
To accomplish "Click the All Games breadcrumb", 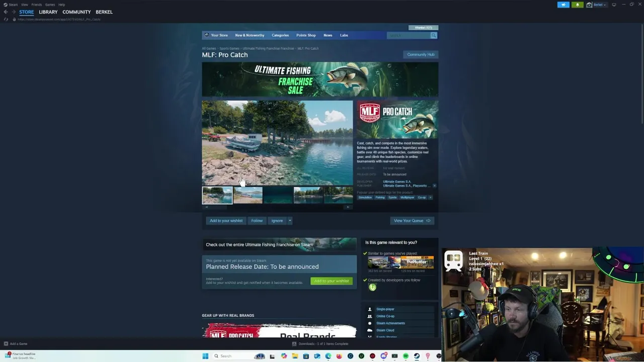I will point(209,49).
